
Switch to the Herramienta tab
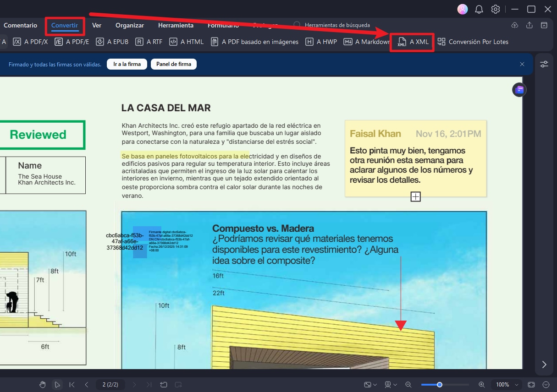coord(176,25)
